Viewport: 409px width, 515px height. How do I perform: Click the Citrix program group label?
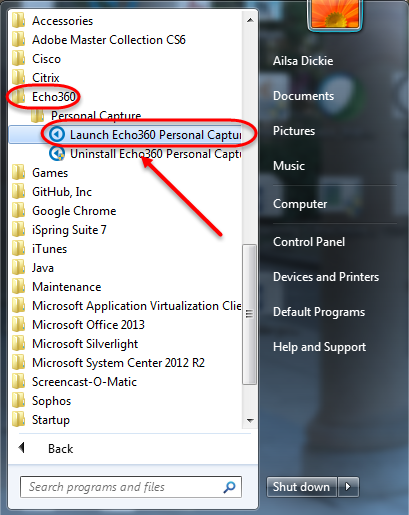point(46,78)
